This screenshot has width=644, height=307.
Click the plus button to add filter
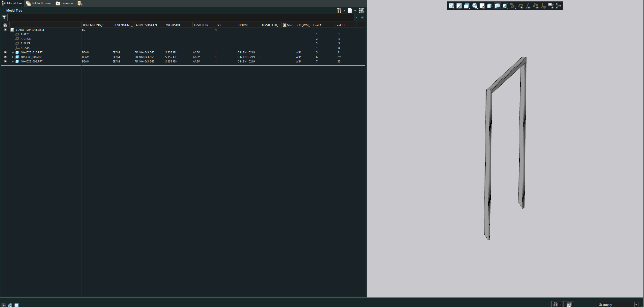coord(362,17)
